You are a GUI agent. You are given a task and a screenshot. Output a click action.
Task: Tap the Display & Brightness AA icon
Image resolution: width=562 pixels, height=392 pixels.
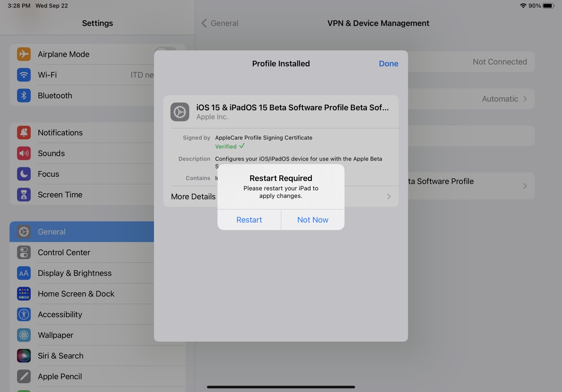point(24,273)
